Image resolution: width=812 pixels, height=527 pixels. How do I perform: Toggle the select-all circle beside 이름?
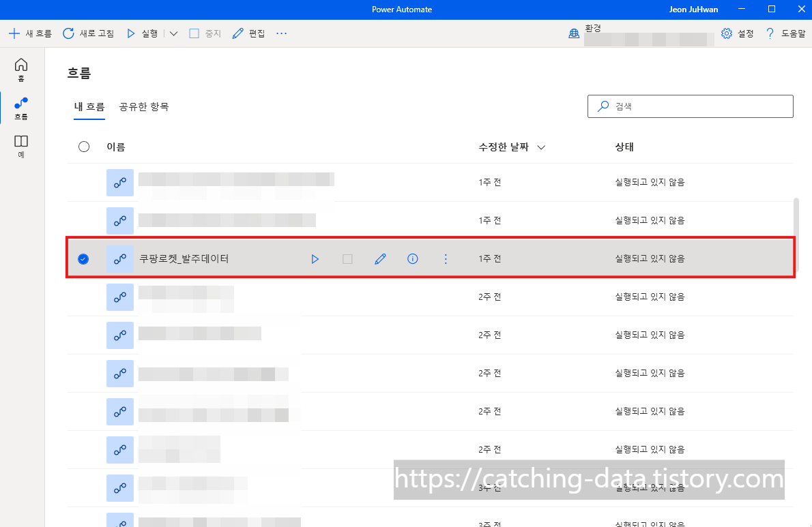[84, 147]
